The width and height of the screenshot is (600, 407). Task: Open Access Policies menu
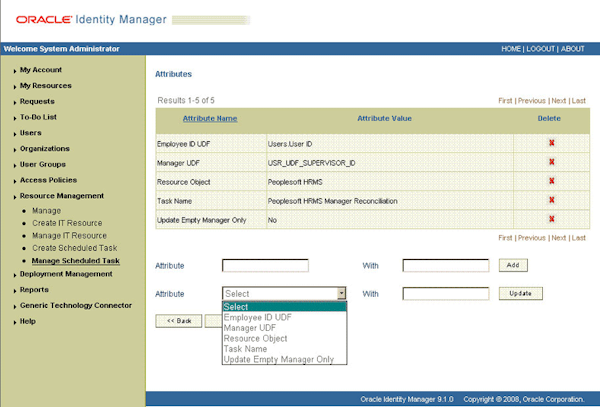pos(48,180)
